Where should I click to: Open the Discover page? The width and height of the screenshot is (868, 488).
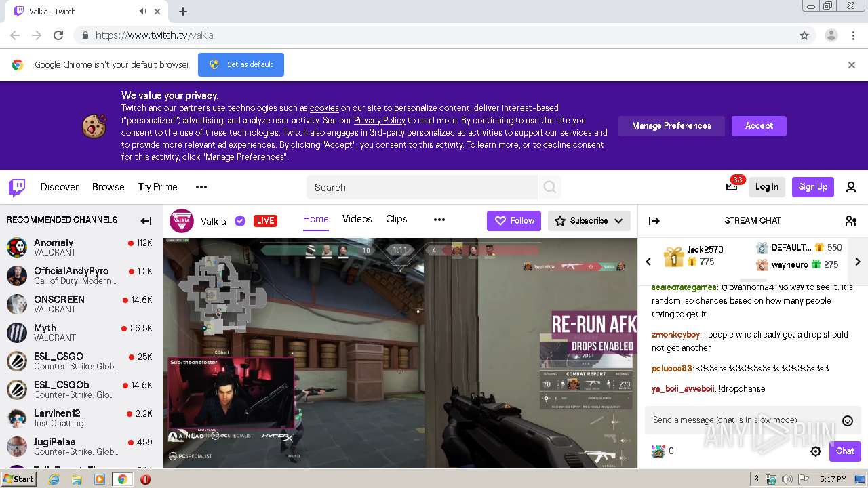click(x=60, y=187)
